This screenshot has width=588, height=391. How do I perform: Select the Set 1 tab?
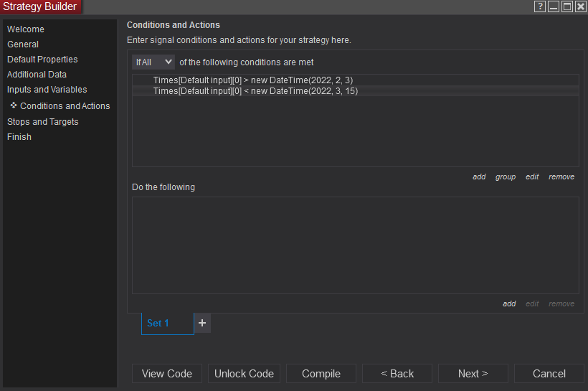167,323
